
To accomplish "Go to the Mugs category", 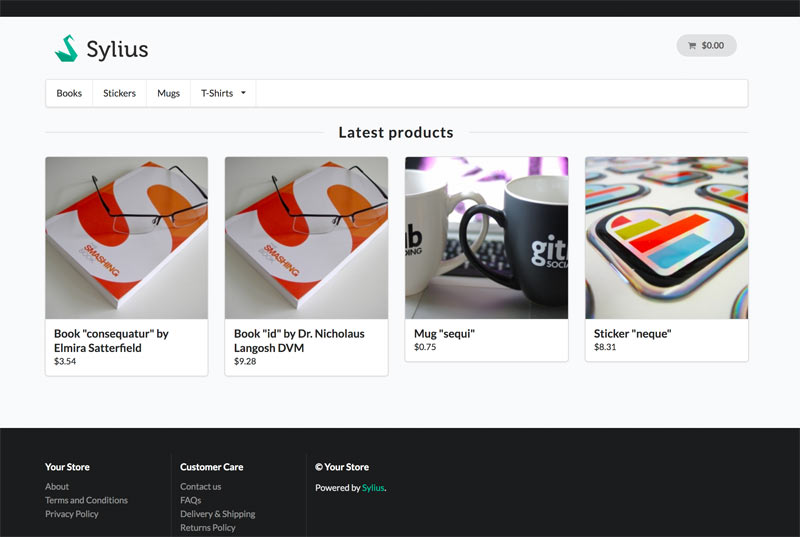I will 168,94.
